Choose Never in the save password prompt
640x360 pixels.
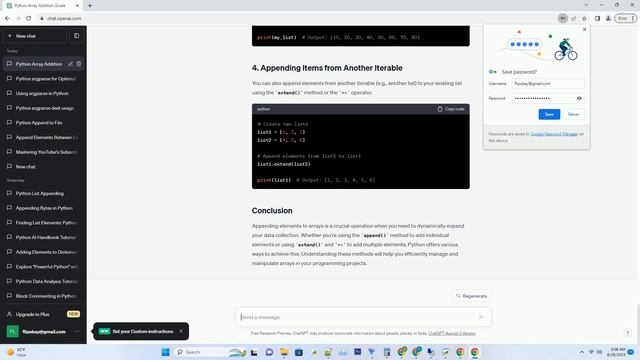[x=573, y=114]
